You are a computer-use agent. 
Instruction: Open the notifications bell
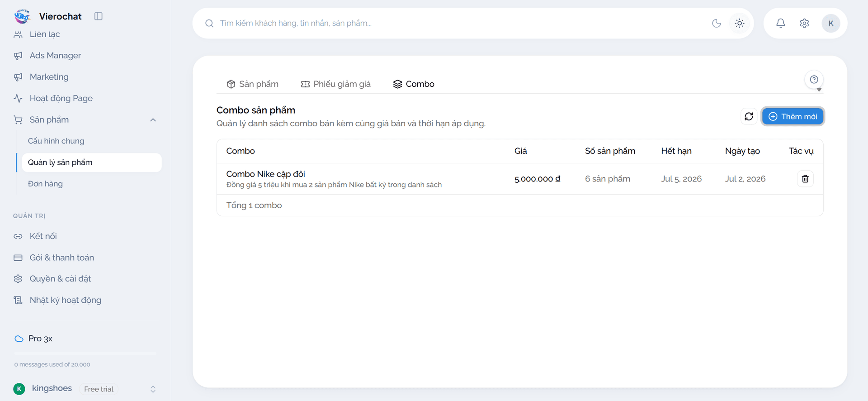[x=780, y=23]
